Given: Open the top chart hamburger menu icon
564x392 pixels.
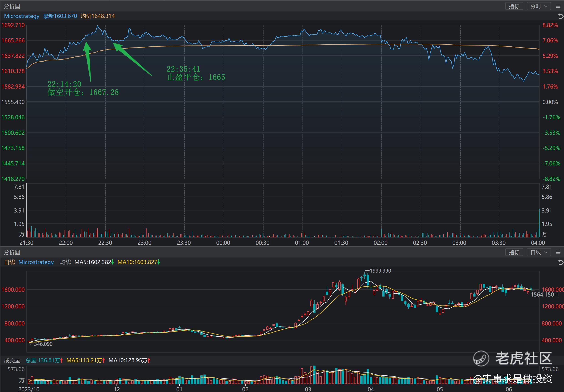Looking at the screenshot, I should (x=558, y=6).
